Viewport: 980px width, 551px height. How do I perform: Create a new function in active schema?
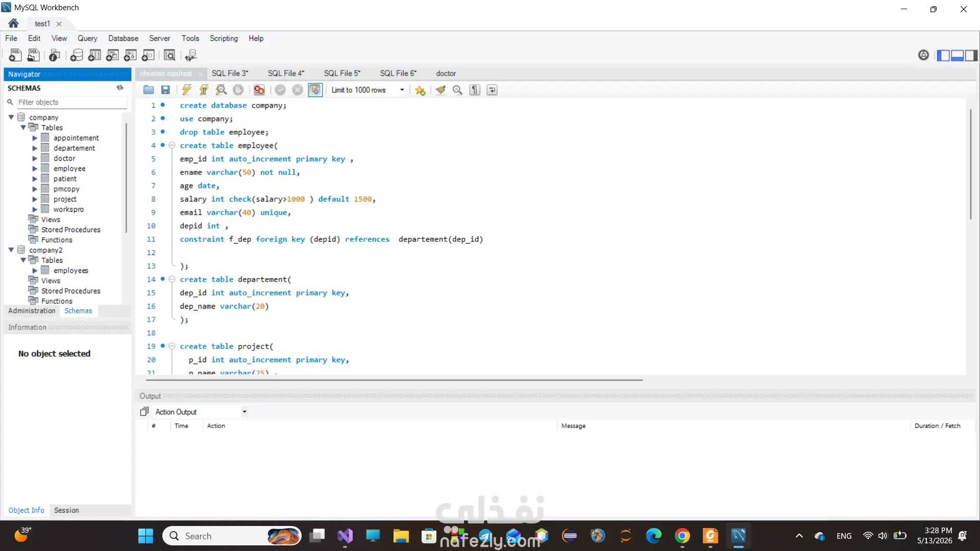click(148, 55)
